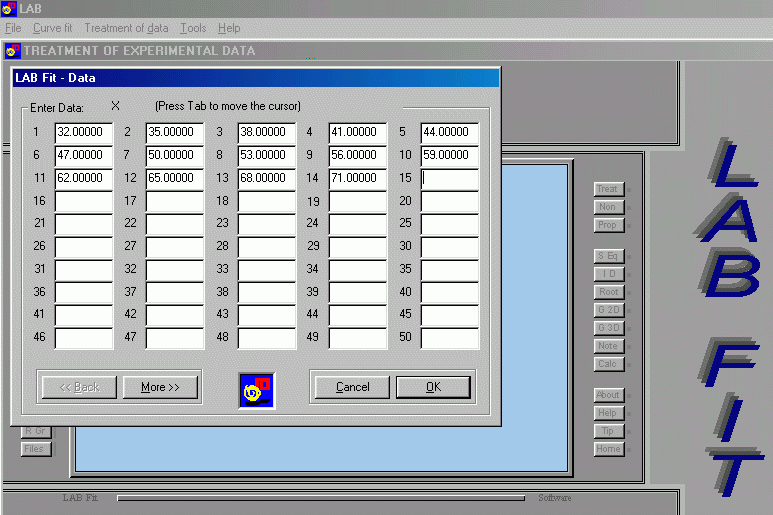Image resolution: width=773 pixels, height=515 pixels.
Task: Click the LAB Fit logo icon in dialog
Action: pos(257,390)
